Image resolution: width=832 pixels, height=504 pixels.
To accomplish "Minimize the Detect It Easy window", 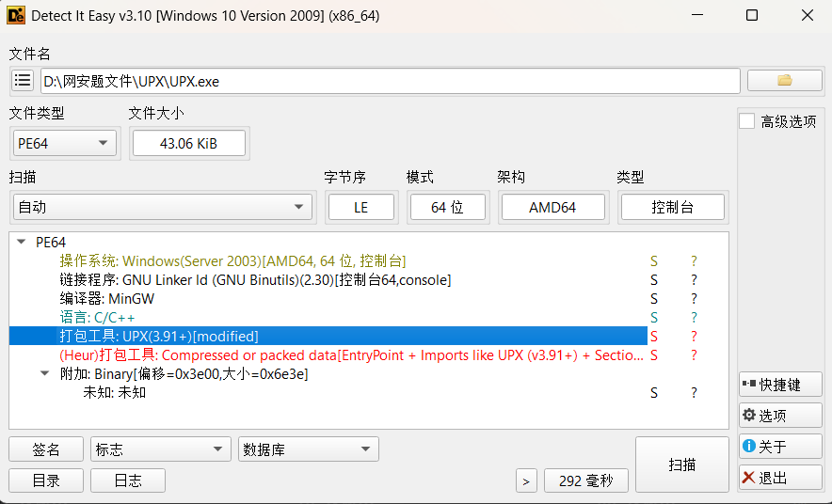I will point(697,15).
